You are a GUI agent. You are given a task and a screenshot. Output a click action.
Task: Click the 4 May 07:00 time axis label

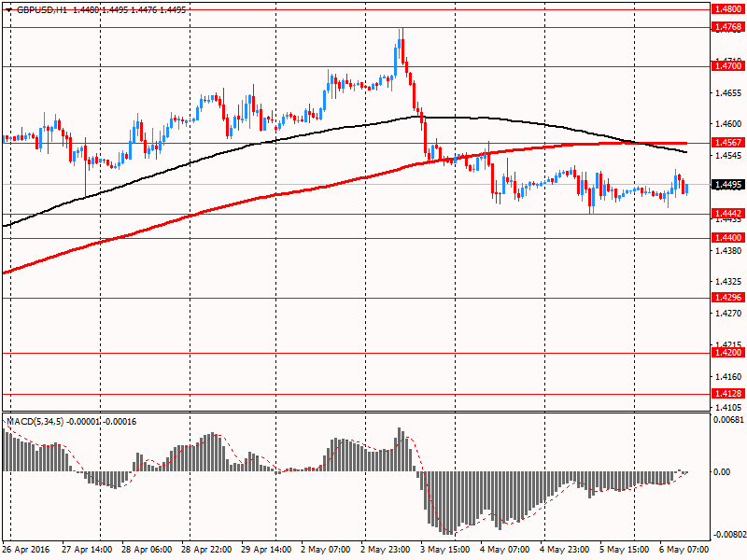tap(504, 549)
